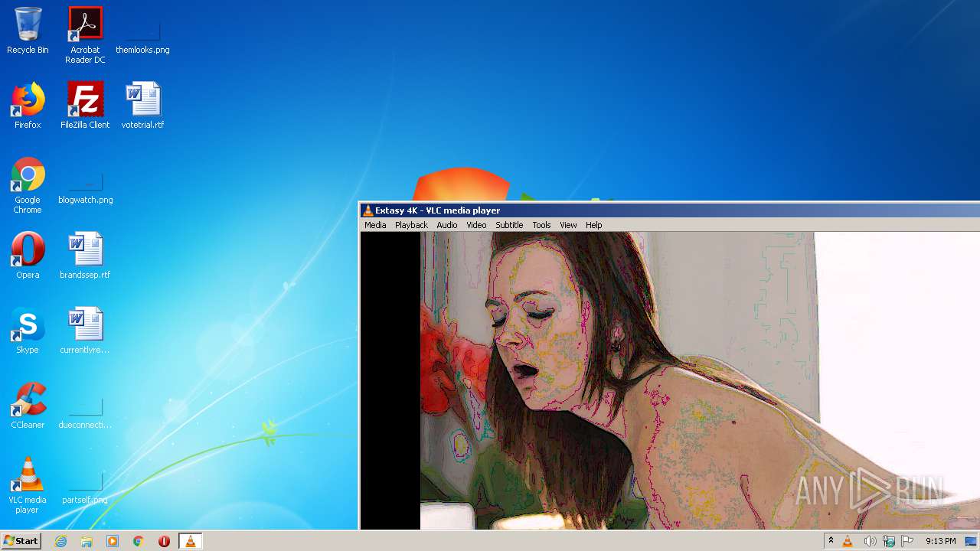
Task: Click the 'Extasy 4K - VLC media player' title bar
Action: point(670,210)
